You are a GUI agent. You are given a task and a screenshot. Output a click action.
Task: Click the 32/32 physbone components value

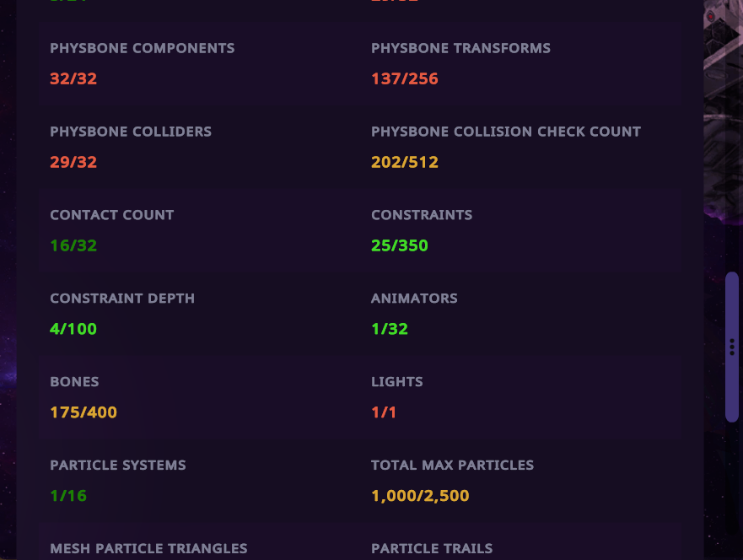click(x=73, y=78)
